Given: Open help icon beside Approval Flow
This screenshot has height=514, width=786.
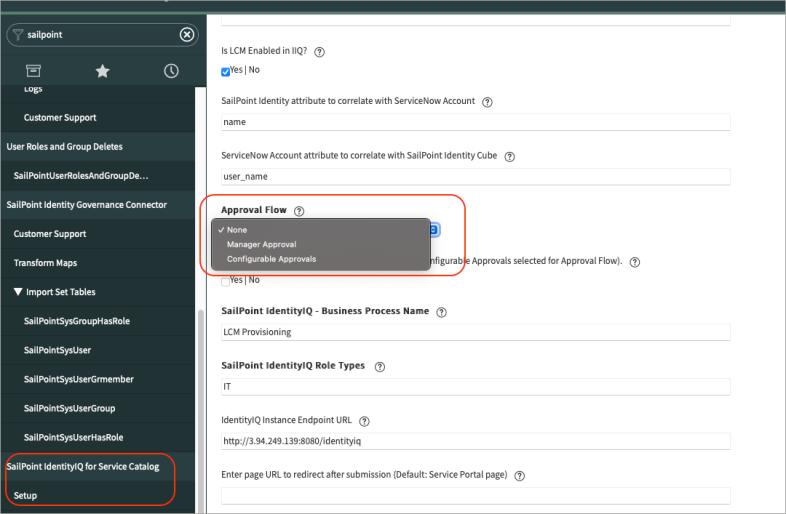Looking at the screenshot, I should point(299,211).
